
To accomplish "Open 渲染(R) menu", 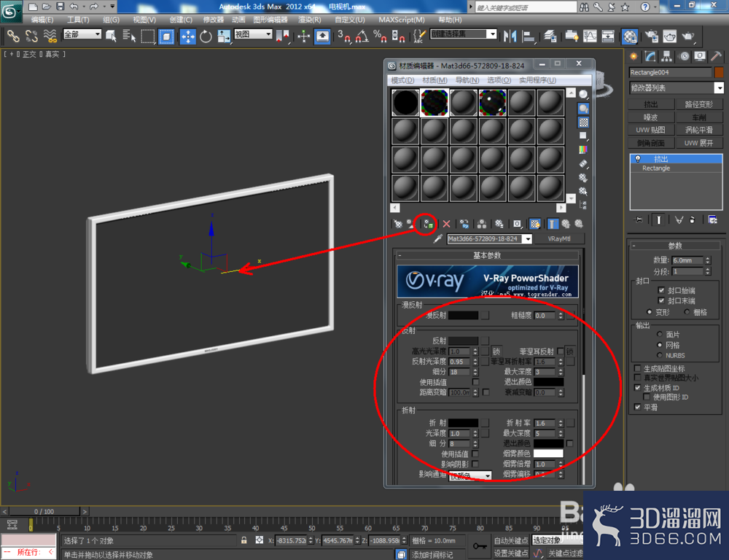I will tap(310, 20).
